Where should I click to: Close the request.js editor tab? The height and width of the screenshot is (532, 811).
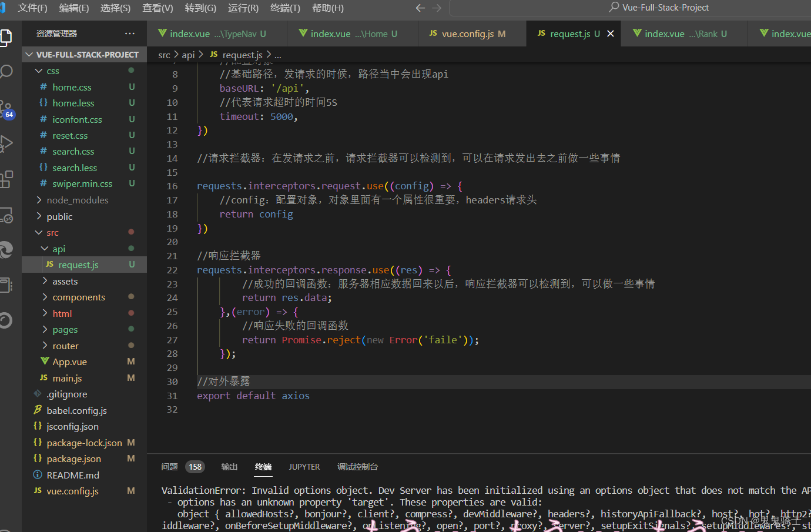pyautogui.click(x=611, y=34)
